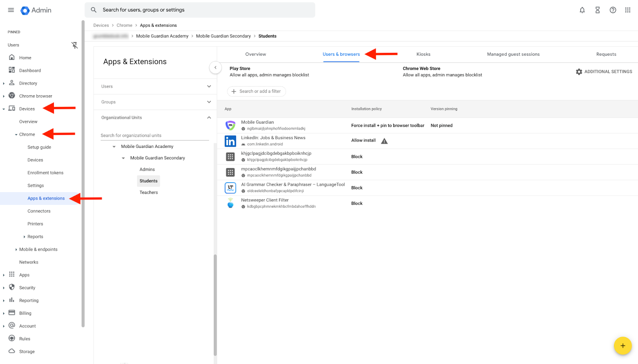Select the Users & browsers tab

tap(341, 54)
